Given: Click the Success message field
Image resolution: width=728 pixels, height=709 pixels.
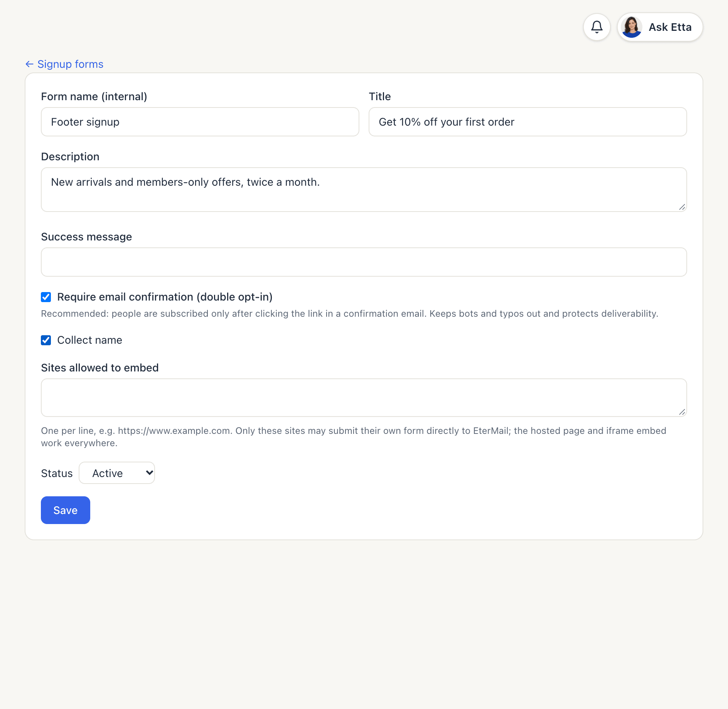Looking at the screenshot, I should [x=364, y=262].
